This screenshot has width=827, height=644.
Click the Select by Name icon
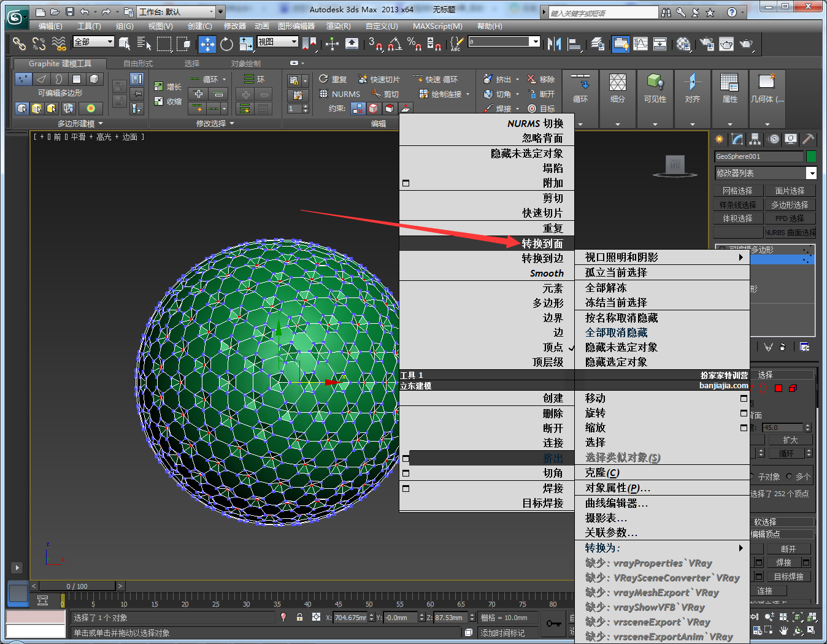tap(144, 44)
